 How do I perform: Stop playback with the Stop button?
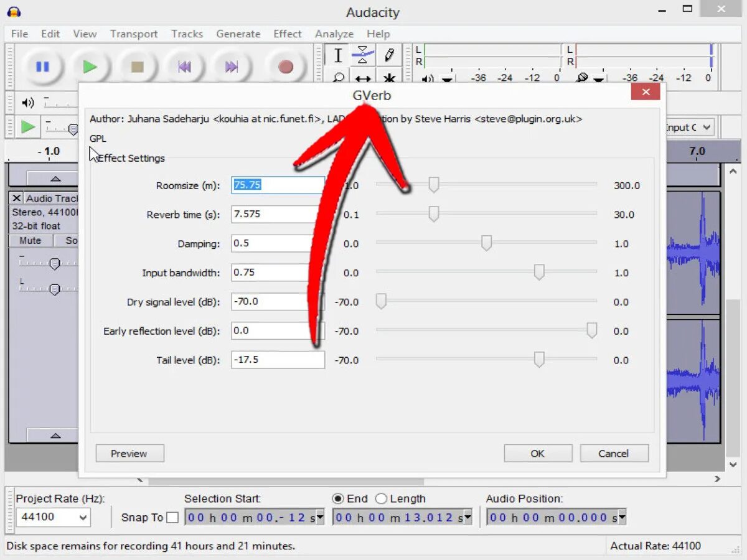coord(138,67)
